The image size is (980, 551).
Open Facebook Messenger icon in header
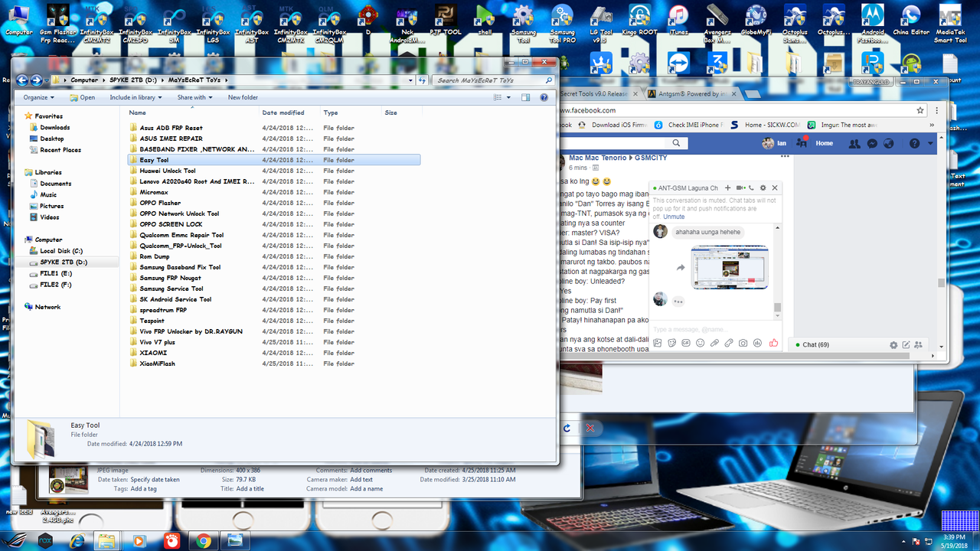[x=872, y=143]
